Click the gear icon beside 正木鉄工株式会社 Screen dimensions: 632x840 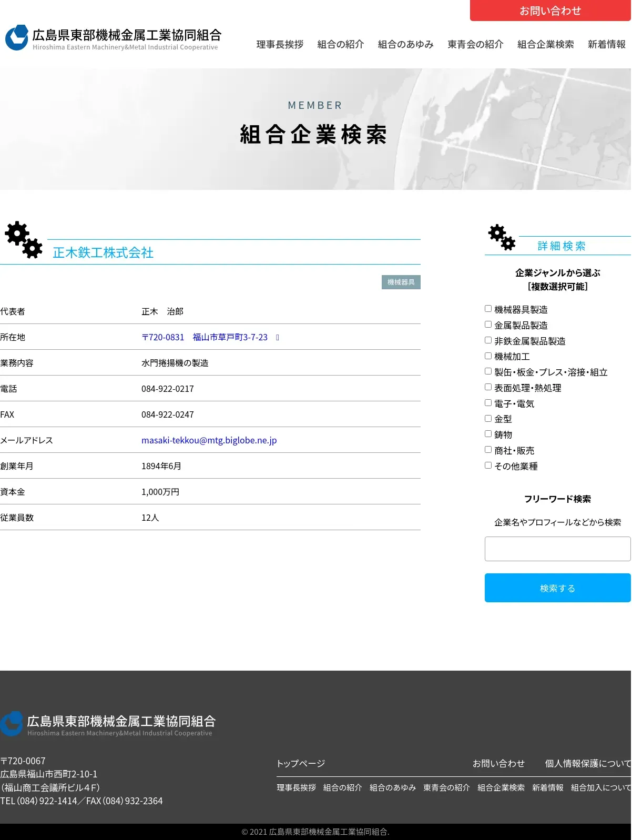coord(24,240)
